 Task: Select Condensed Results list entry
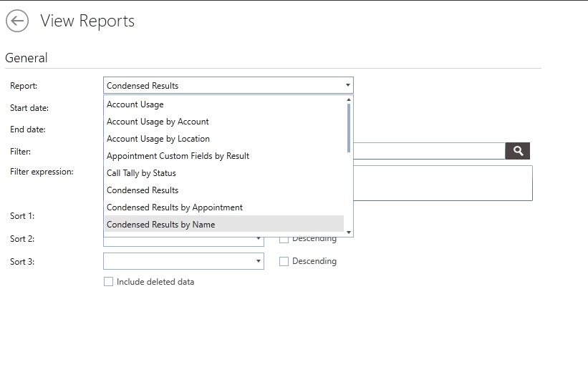[x=224, y=190]
